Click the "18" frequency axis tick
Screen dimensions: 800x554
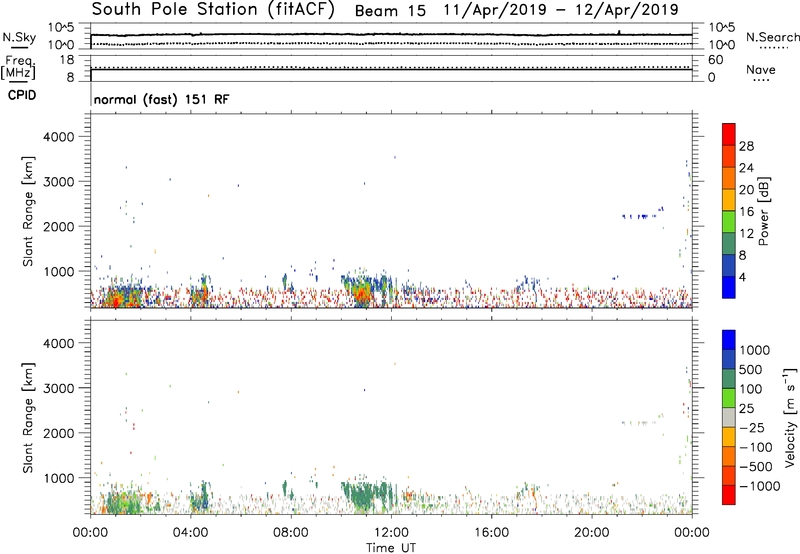pos(66,60)
